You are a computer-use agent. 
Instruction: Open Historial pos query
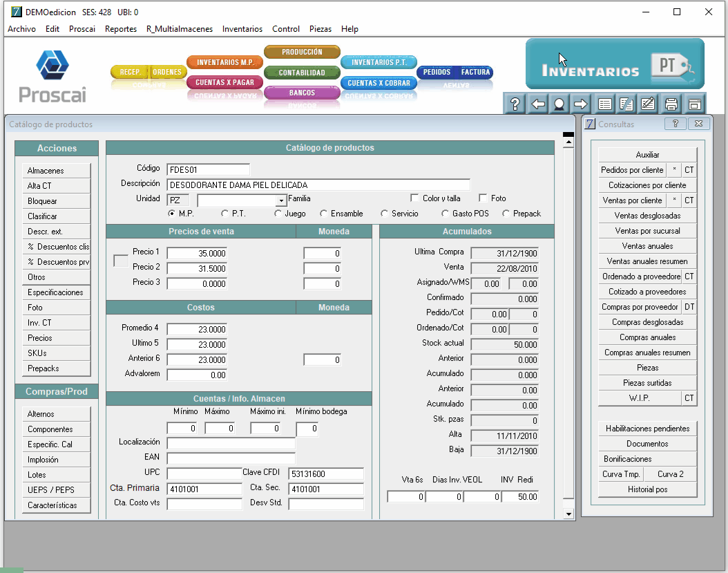pos(647,489)
